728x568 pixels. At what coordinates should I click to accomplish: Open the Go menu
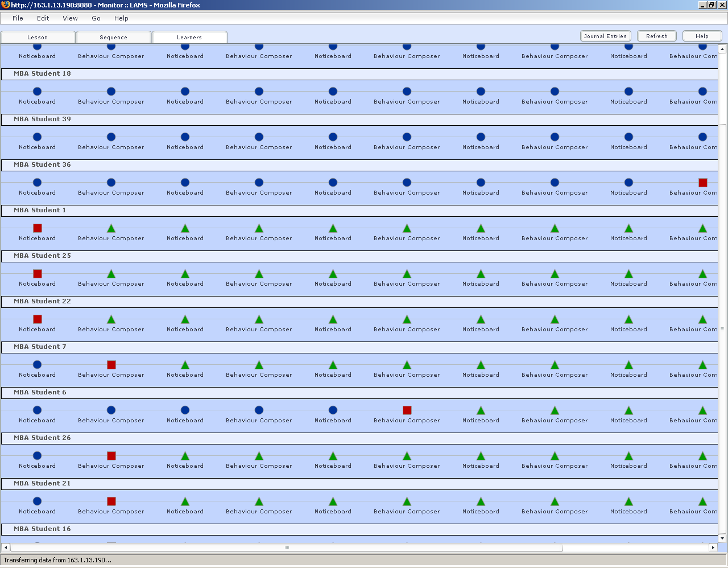click(x=96, y=18)
